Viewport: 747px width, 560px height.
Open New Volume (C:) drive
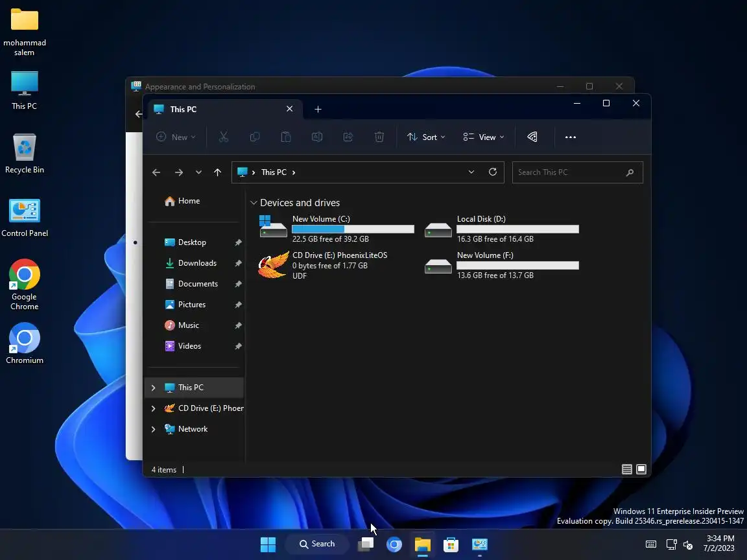(337, 229)
